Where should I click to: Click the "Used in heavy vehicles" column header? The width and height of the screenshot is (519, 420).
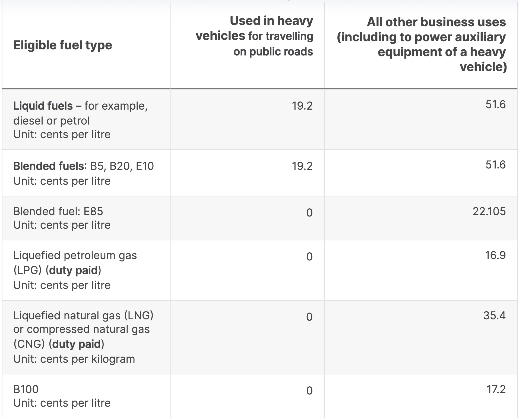(254, 36)
